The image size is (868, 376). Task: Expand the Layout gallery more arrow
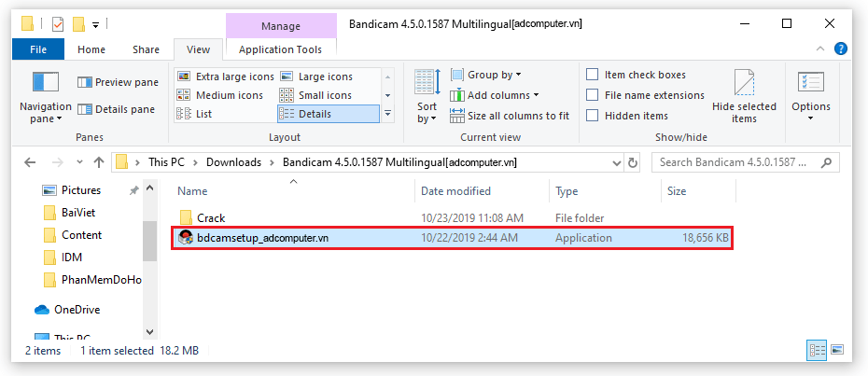click(388, 114)
